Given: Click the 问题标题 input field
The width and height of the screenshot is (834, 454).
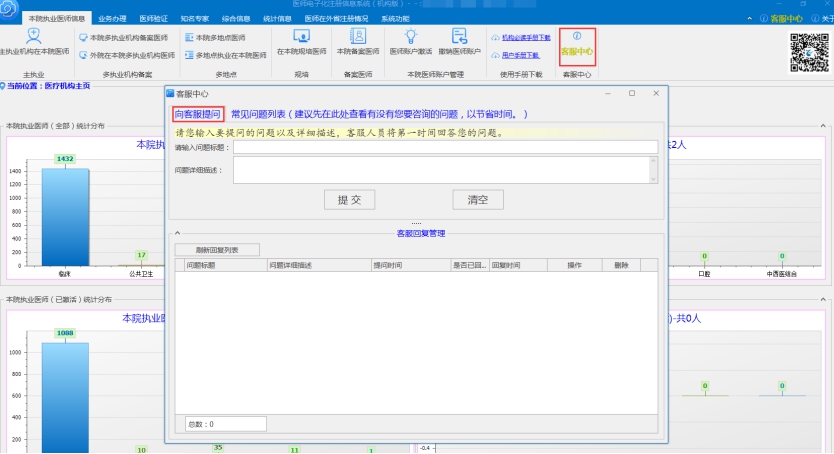Looking at the screenshot, I should (445, 148).
